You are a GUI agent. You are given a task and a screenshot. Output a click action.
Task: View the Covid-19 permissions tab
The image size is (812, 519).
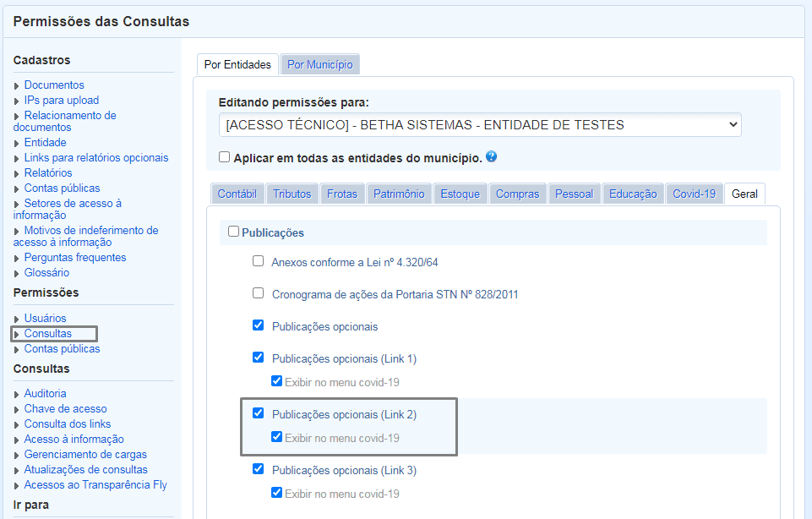[x=694, y=193]
